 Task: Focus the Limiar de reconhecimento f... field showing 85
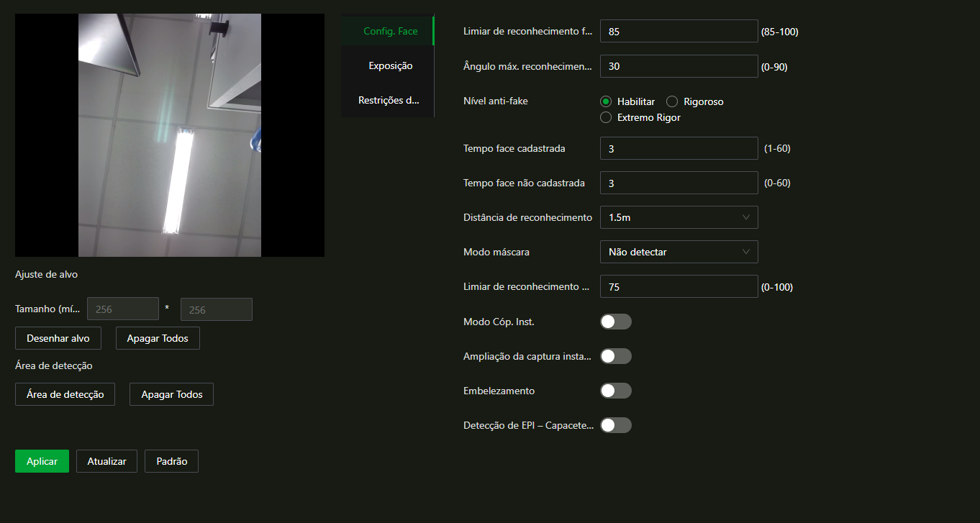coord(679,32)
